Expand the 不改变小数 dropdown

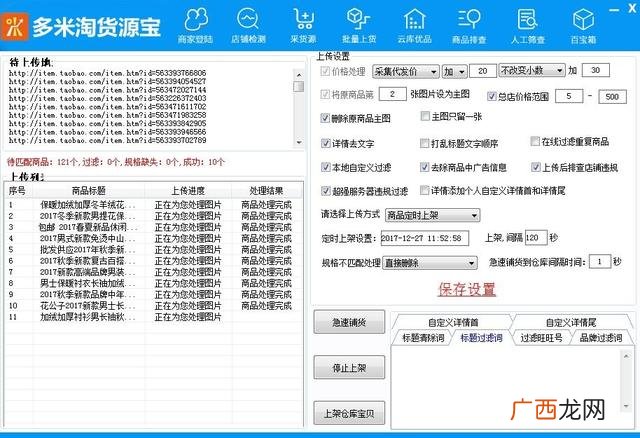click(x=532, y=71)
